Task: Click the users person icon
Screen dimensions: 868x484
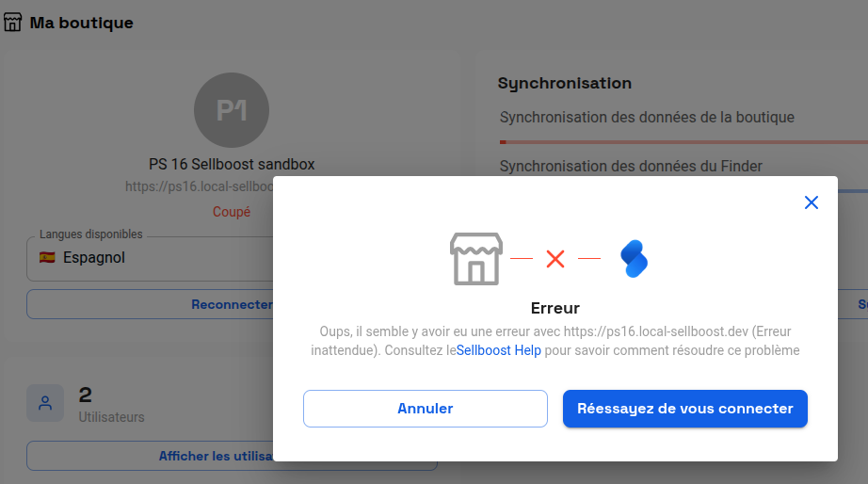Action: (45, 403)
